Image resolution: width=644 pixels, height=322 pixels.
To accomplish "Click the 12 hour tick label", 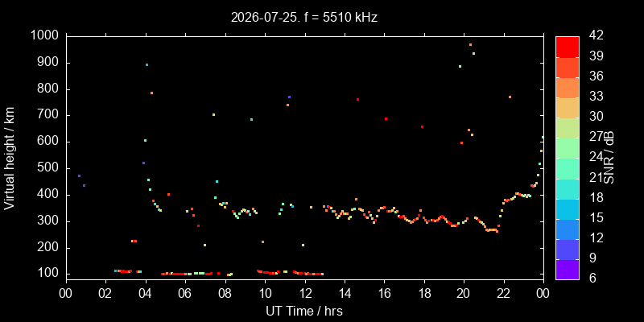I will [305, 295].
